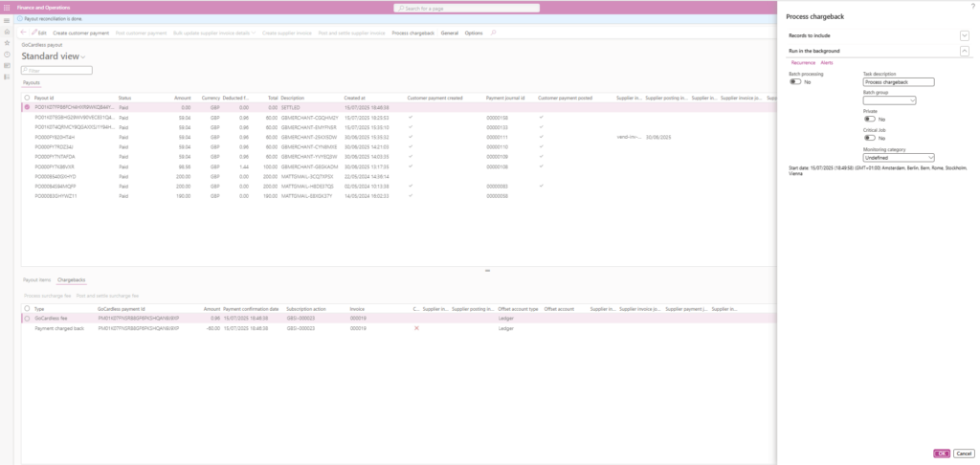Image resolution: width=980 pixels, height=465 pixels.
Task: Select payout row PO000FY820HT4H
Action: click(x=55, y=137)
